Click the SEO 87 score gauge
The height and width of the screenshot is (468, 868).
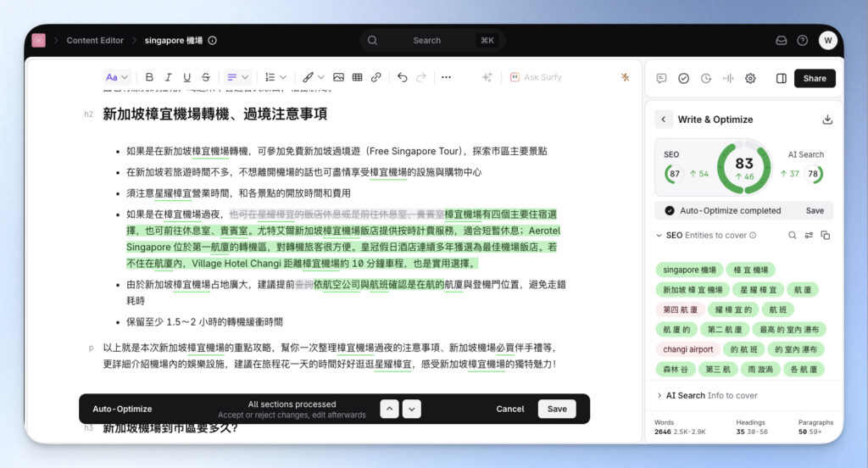(674, 173)
